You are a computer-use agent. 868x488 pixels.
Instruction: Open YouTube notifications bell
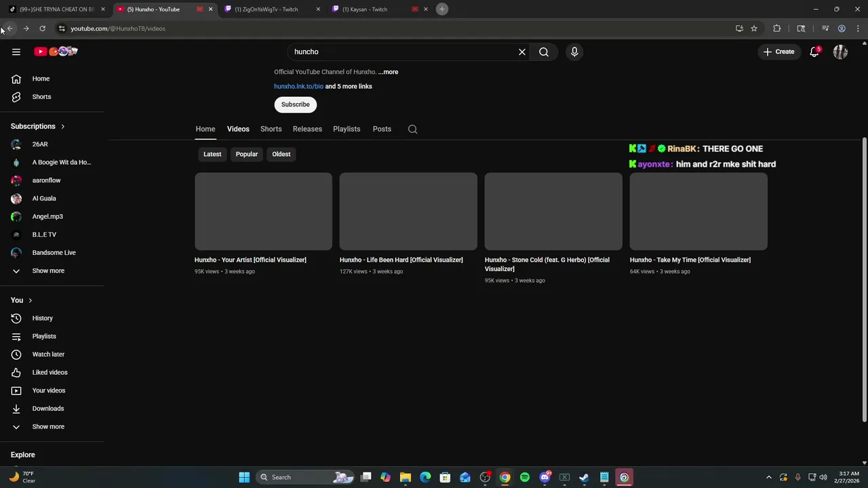[814, 52]
